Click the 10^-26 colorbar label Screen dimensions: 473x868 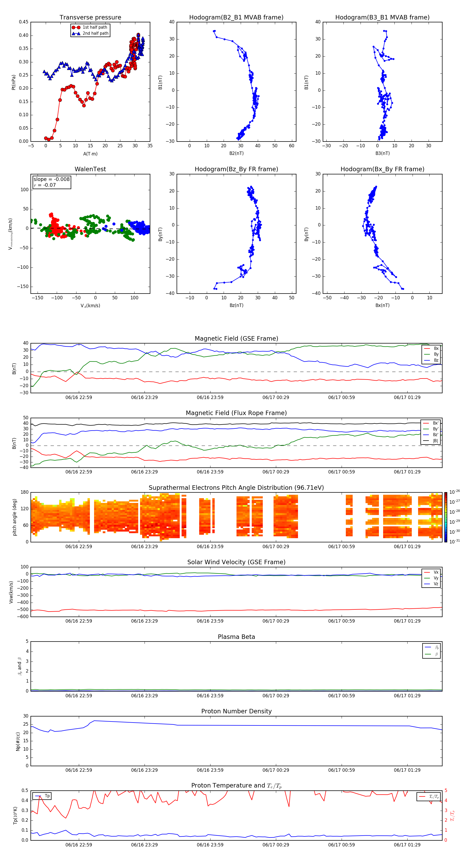[455, 492]
